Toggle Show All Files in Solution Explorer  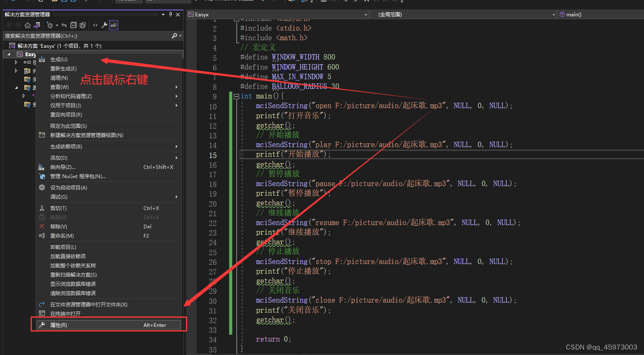click(x=83, y=25)
